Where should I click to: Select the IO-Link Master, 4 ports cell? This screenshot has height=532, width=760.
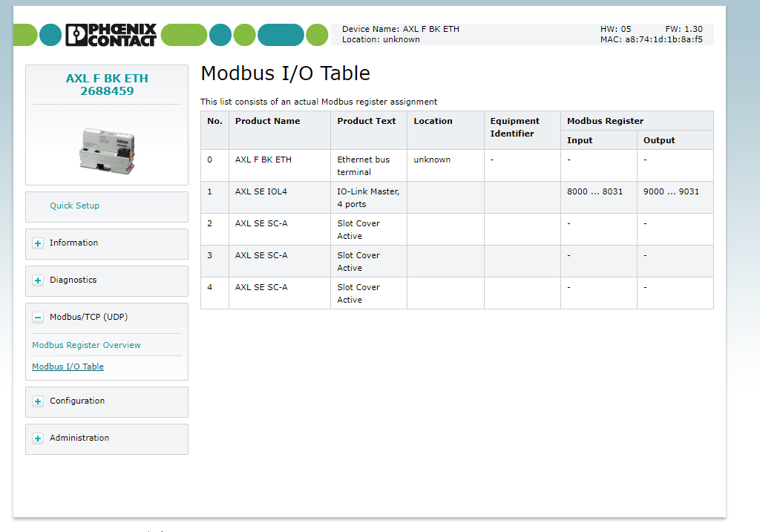(368, 197)
